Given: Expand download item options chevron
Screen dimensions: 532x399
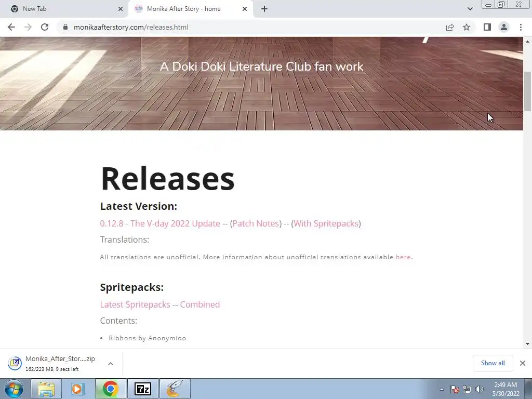Looking at the screenshot, I should 111,364.
